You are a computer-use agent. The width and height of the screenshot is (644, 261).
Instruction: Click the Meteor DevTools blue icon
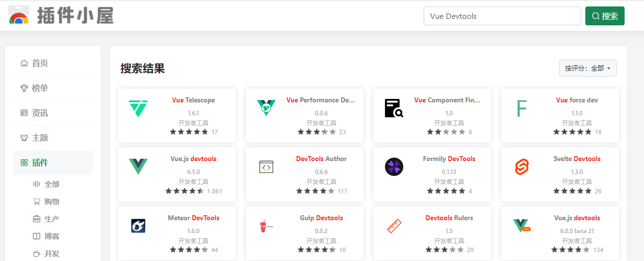tap(138, 226)
